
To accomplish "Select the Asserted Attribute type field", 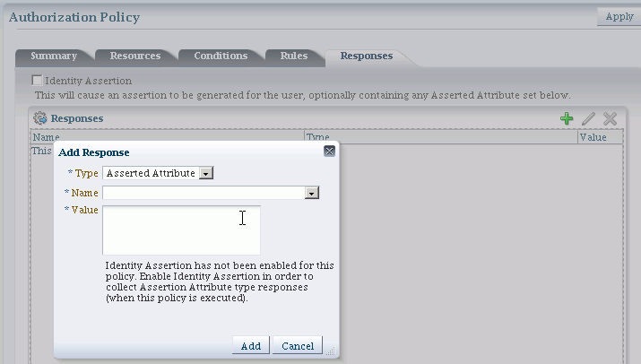I will [151, 173].
